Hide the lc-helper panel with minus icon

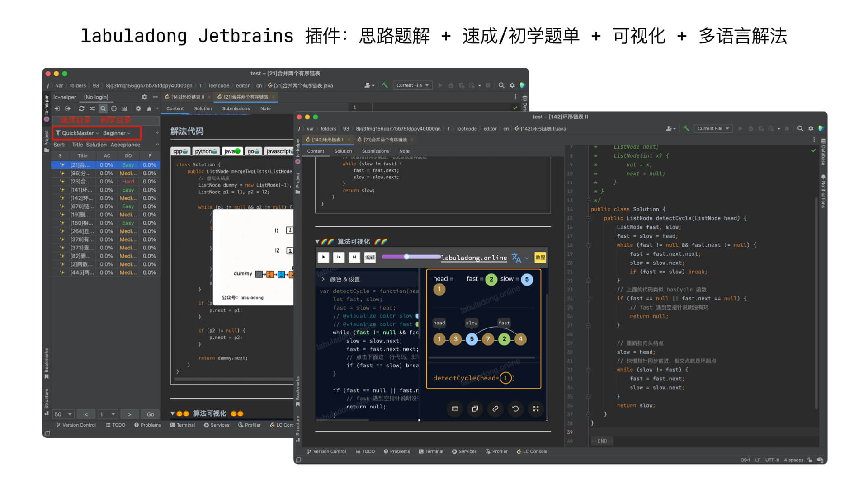[155, 97]
